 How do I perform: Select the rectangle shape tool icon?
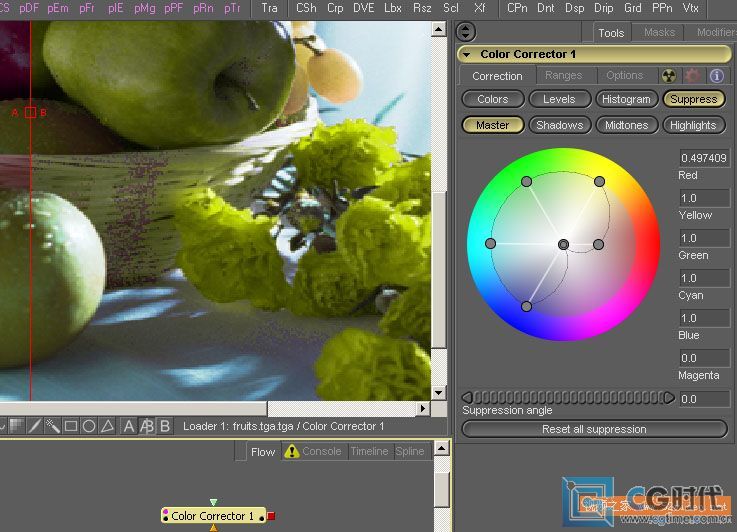71,426
